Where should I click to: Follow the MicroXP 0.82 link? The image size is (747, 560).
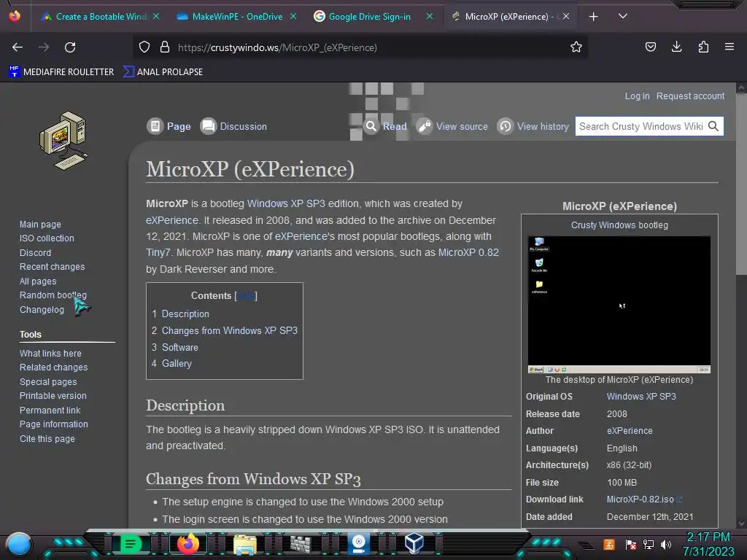tap(468, 252)
